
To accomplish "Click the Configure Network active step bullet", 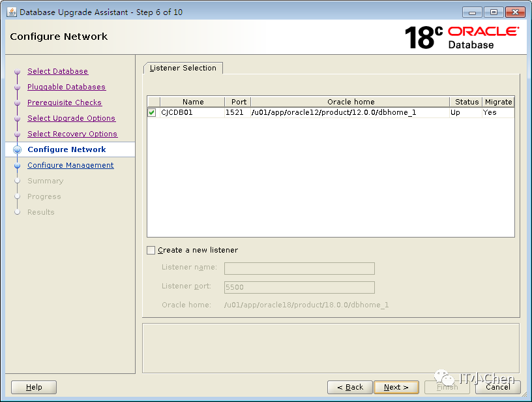I will click(18, 149).
